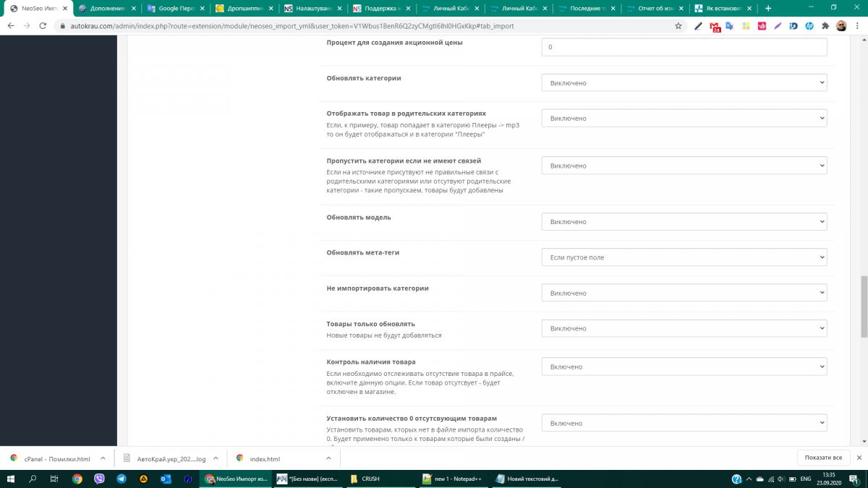Click the HP extension icon in toolbar

[809, 25]
